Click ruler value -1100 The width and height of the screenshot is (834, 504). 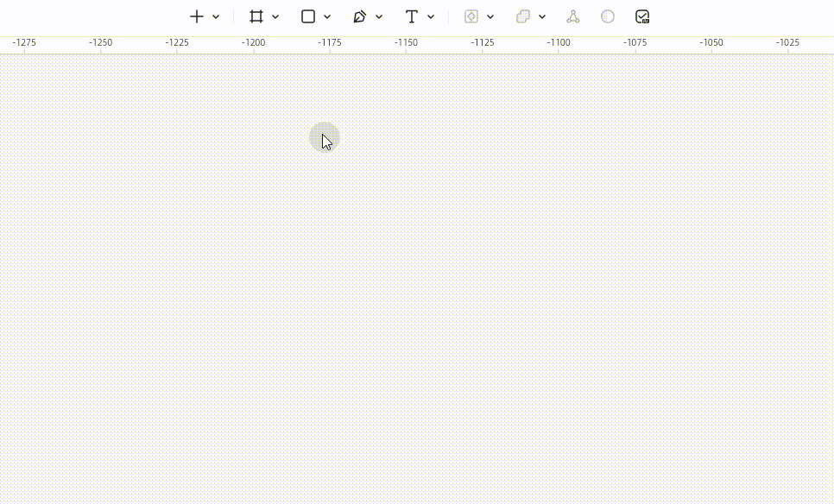(x=559, y=42)
